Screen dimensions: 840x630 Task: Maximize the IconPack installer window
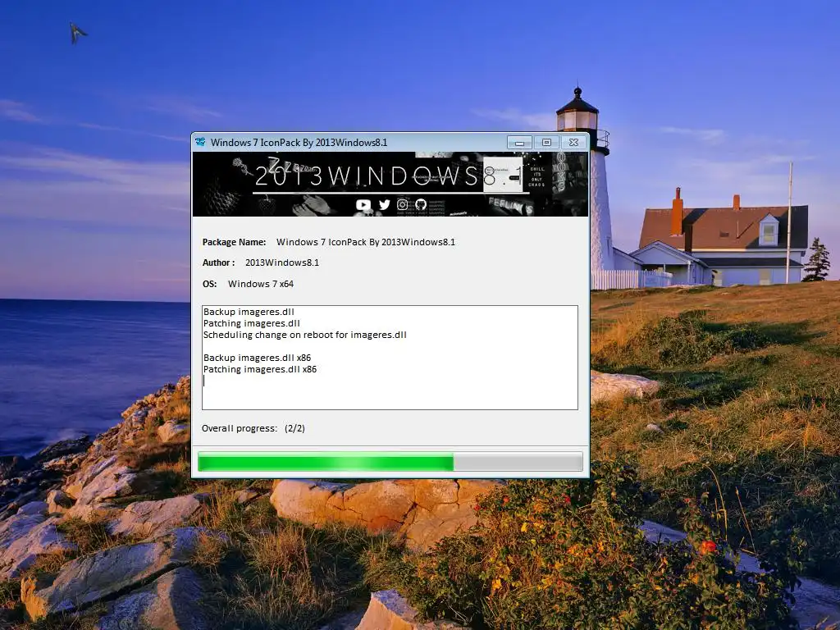(x=546, y=143)
